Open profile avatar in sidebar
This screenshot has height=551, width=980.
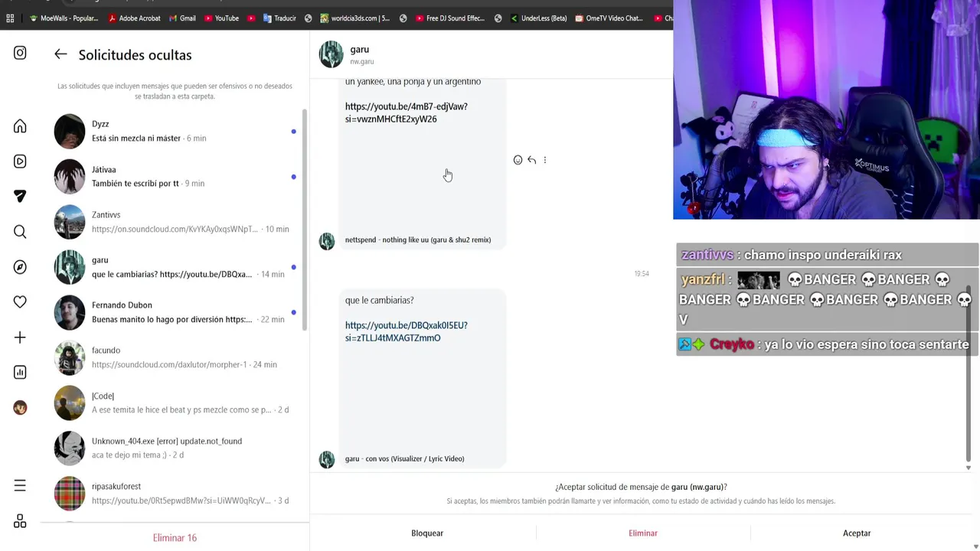click(20, 408)
